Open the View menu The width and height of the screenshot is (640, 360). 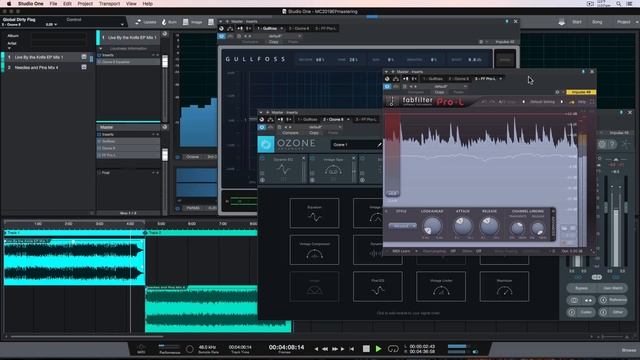[131, 4]
